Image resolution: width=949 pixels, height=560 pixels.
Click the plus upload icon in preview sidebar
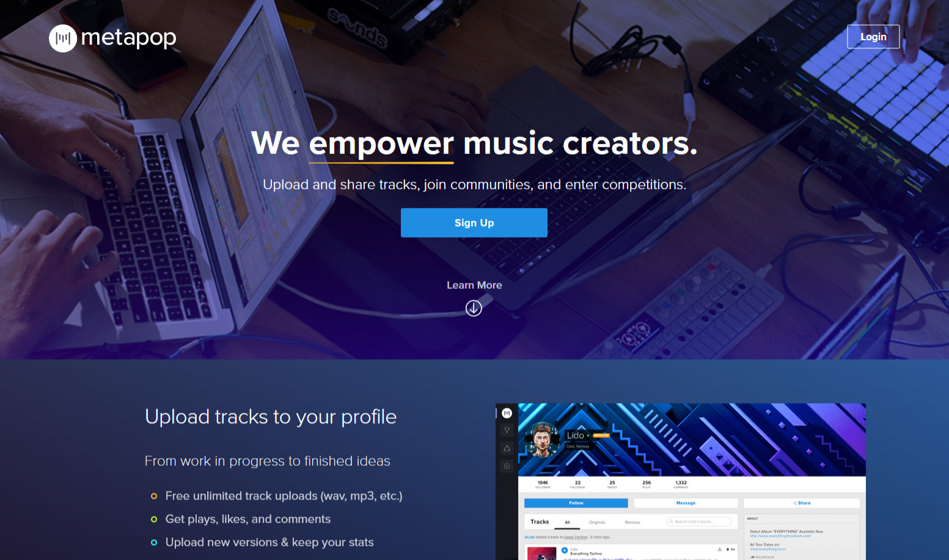click(507, 466)
